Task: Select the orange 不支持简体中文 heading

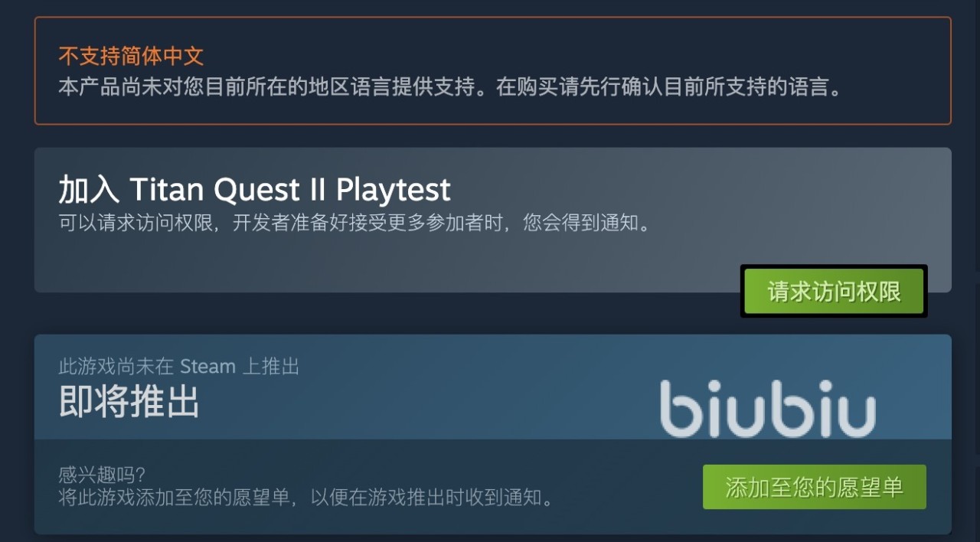Action: click(131, 56)
